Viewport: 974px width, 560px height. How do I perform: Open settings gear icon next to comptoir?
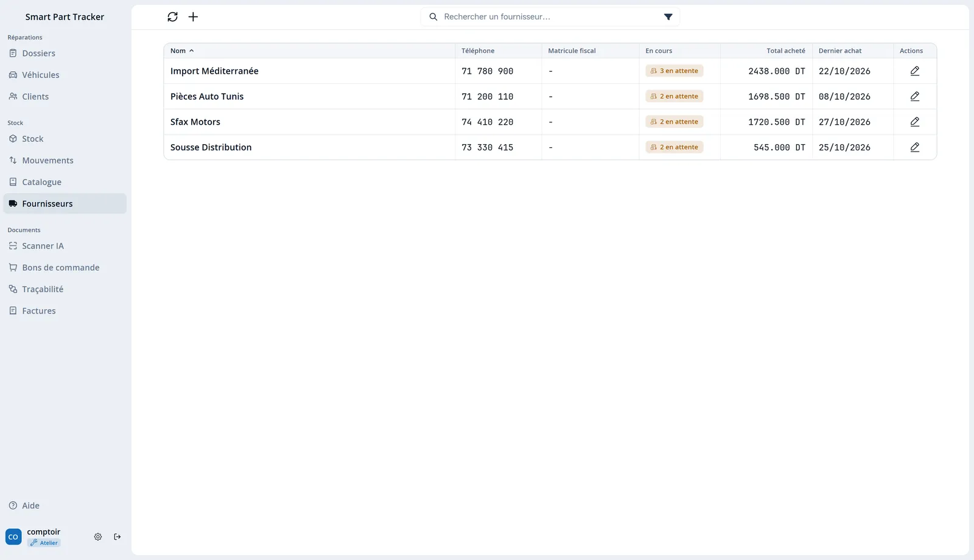point(98,537)
